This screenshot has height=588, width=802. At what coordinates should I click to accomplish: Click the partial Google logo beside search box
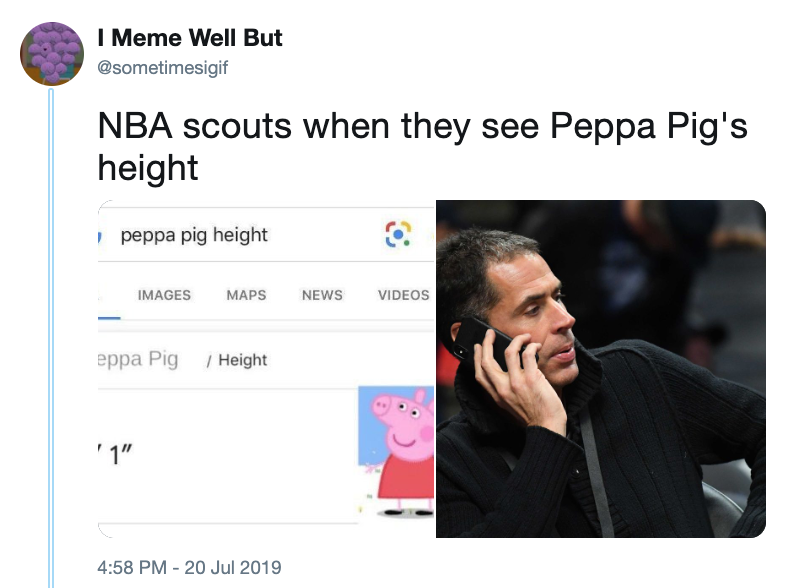(x=102, y=236)
